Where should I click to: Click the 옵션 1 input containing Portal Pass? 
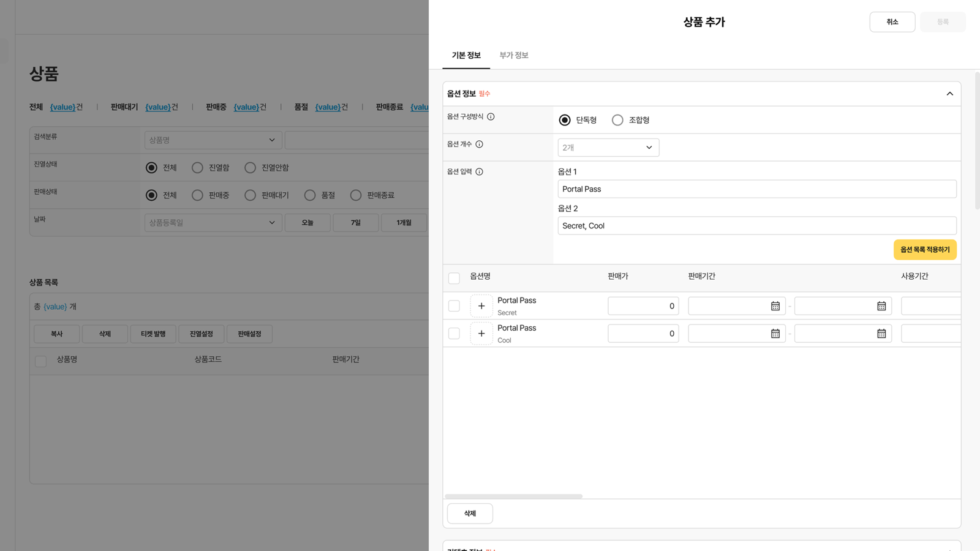pos(757,189)
